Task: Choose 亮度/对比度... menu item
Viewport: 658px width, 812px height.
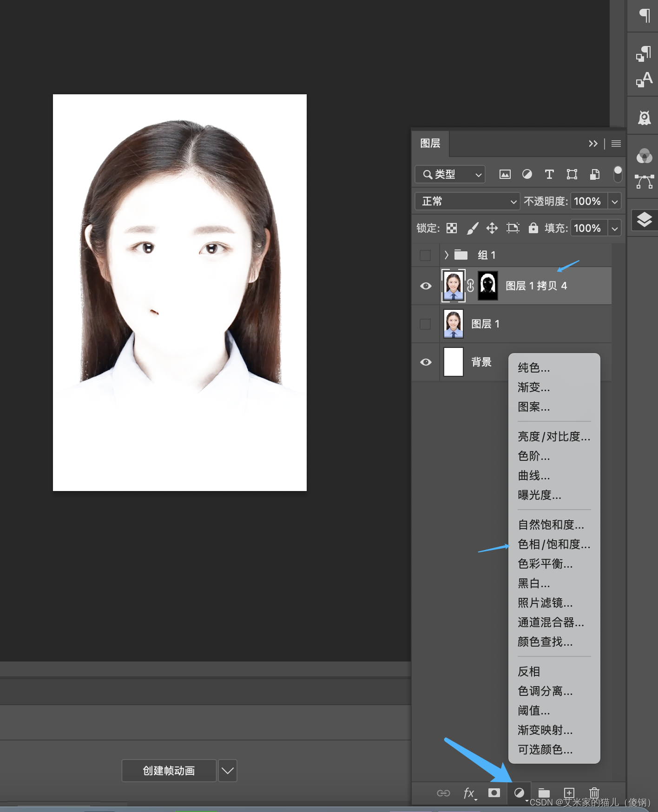Action: tap(554, 437)
